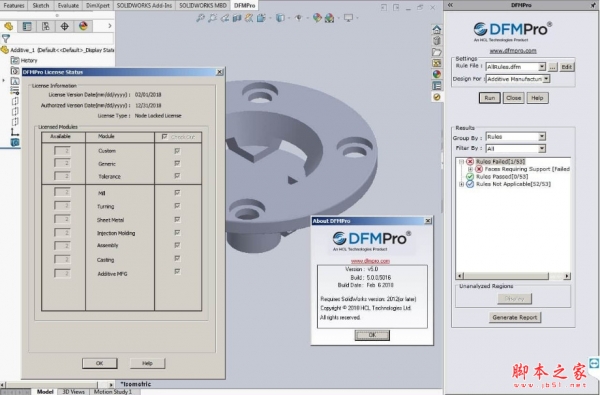This screenshot has width=600, height=395.
Task: Click the Edit button next to Rule File
Action: (x=566, y=67)
